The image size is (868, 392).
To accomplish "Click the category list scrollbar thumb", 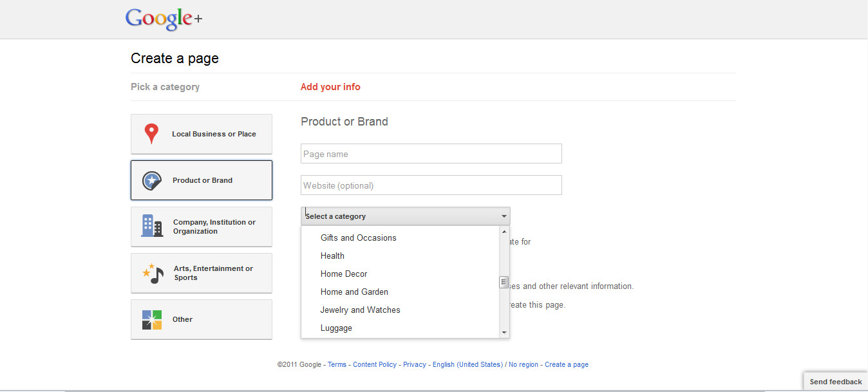I will click(x=504, y=282).
